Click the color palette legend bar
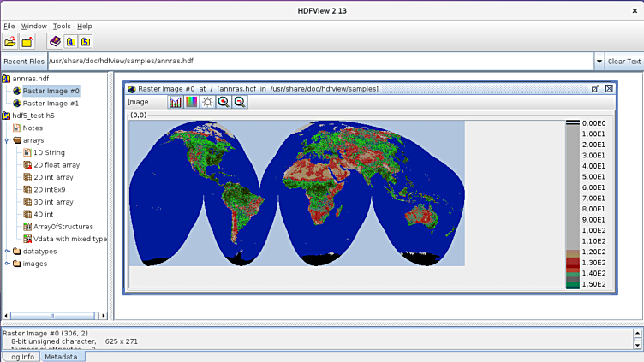The width and height of the screenshot is (644, 362). pos(572,205)
